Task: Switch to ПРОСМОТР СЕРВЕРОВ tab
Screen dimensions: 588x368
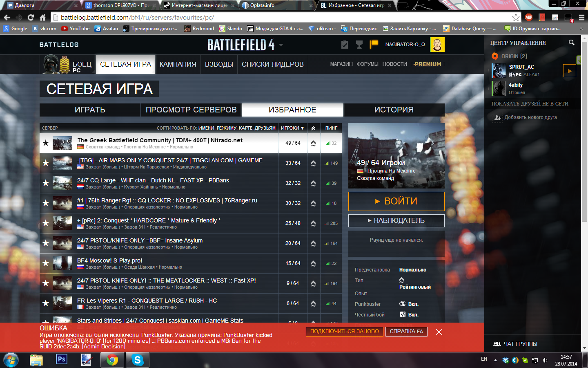Action: pos(191,110)
